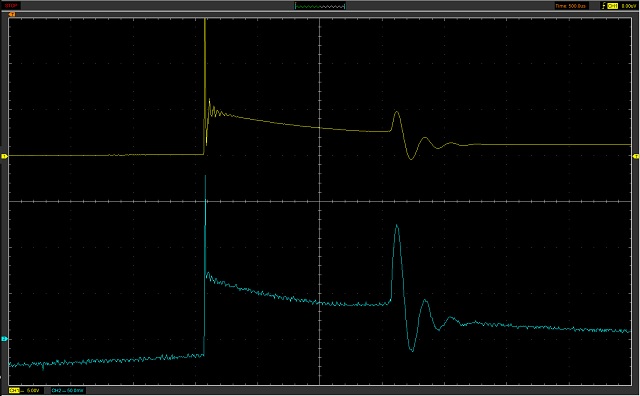The width and height of the screenshot is (640, 396).
Task: Open the CH1 5.00V vertical scale
Action: pos(32,391)
